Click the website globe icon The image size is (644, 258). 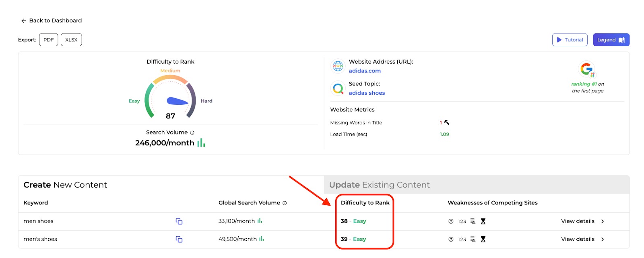pos(338,66)
